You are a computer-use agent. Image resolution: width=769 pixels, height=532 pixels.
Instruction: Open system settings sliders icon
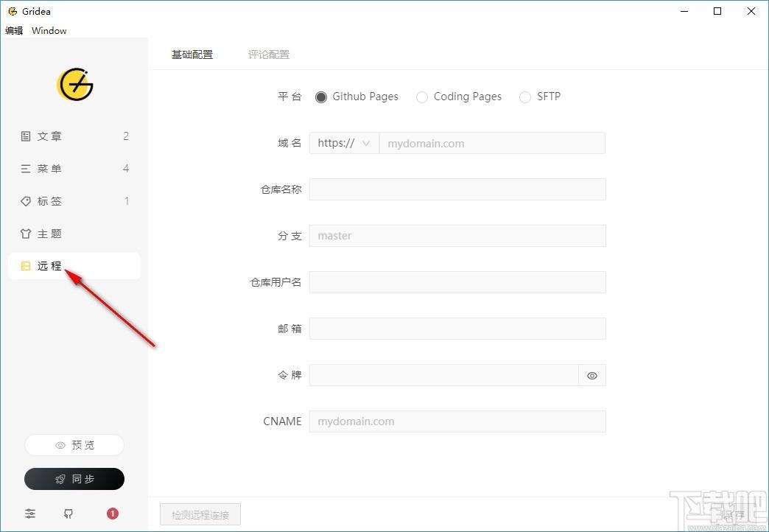click(x=30, y=514)
